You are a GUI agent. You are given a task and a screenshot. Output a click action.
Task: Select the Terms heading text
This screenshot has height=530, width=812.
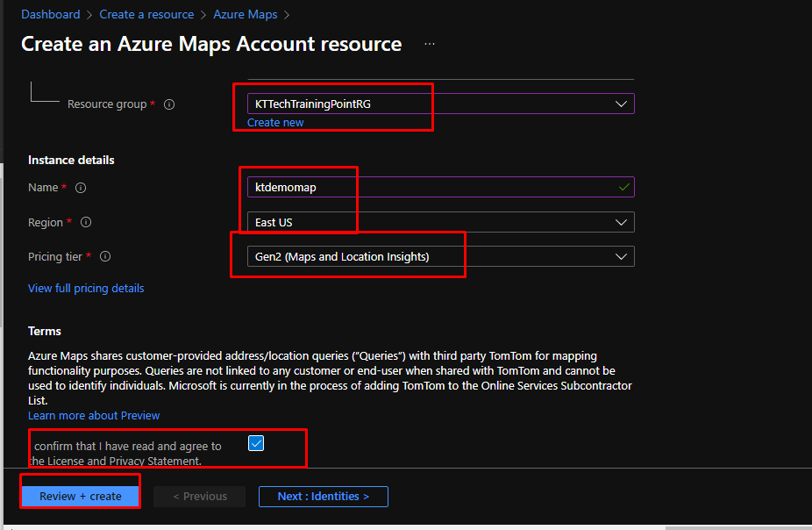click(x=45, y=331)
